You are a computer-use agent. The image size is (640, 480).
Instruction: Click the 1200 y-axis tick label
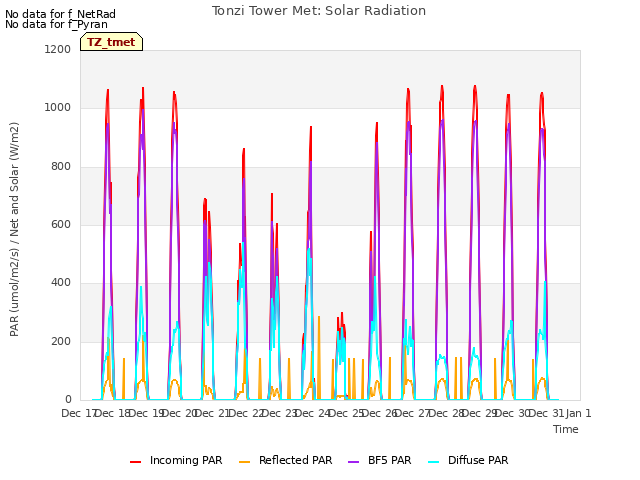(58, 49)
